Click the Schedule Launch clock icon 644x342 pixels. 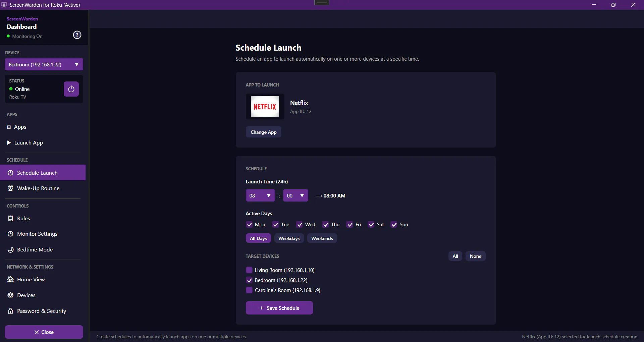[10, 173]
